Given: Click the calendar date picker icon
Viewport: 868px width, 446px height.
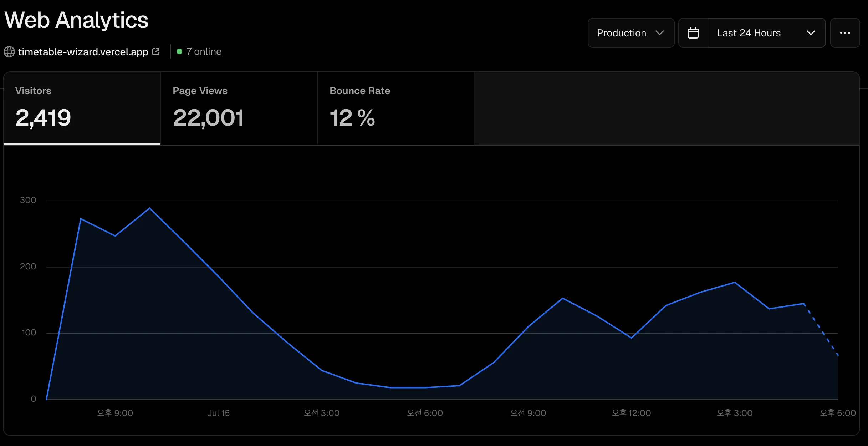Looking at the screenshot, I should click(693, 33).
